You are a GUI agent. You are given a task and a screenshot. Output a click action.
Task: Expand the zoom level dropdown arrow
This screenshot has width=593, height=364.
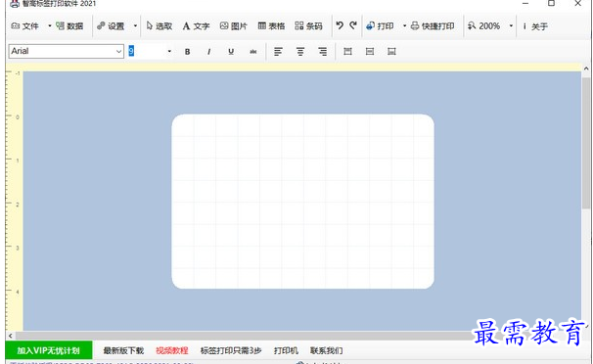pyautogui.click(x=511, y=26)
